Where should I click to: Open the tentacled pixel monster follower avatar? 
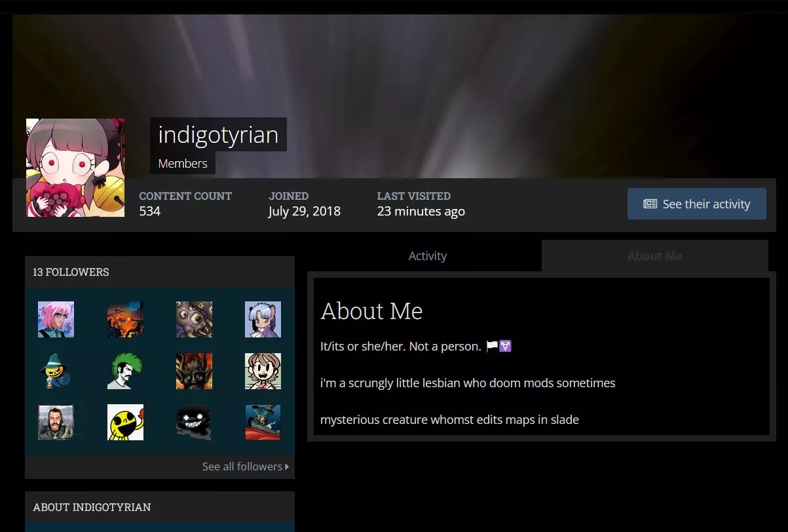194,319
